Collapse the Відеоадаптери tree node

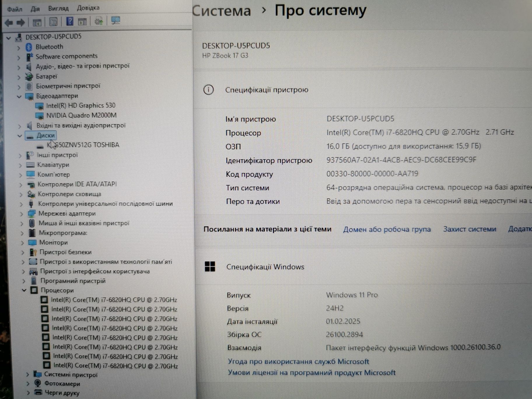point(19,97)
